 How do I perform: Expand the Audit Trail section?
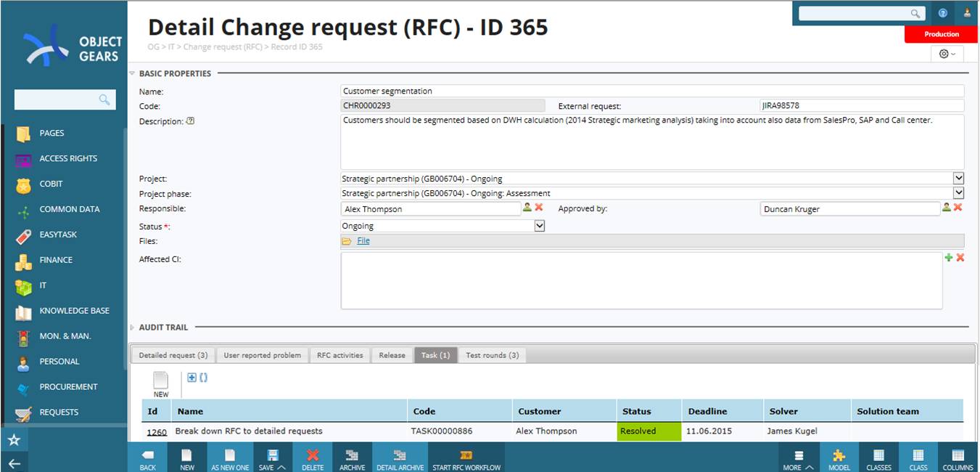132,327
